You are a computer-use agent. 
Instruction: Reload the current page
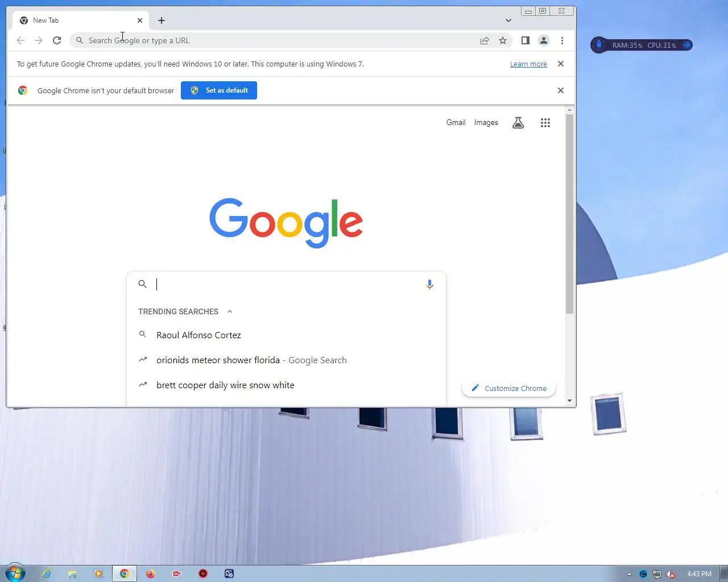click(x=57, y=40)
